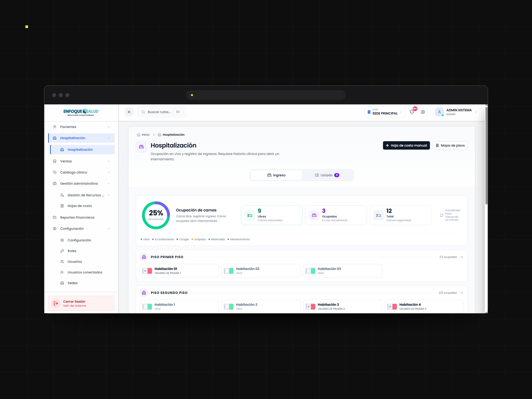Close sidebar with the X button

pyautogui.click(x=129, y=112)
